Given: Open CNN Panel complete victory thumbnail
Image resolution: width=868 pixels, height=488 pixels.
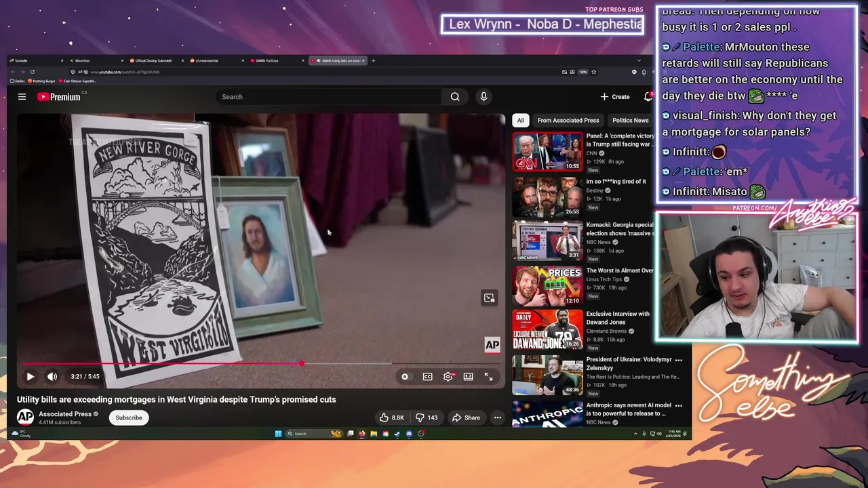Looking at the screenshot, I should 547,151.
